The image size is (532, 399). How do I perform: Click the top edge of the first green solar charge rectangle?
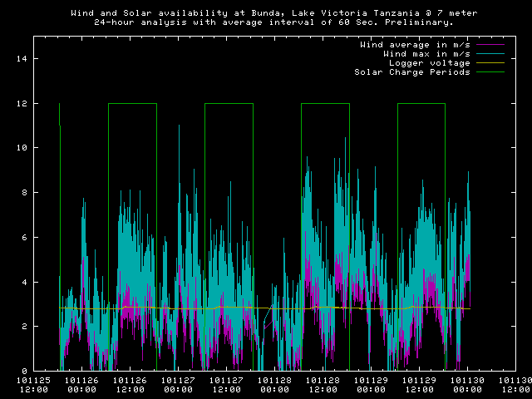pos(132,103)
